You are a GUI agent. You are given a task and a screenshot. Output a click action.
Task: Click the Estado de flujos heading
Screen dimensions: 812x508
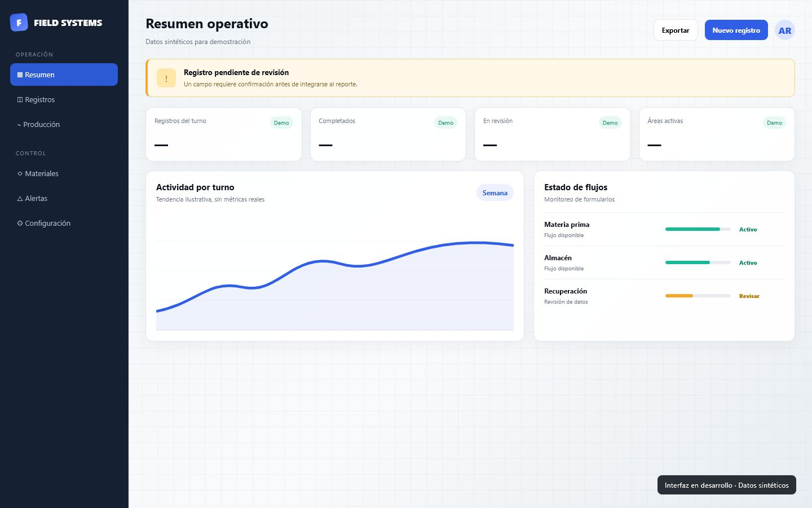[576, 187]
